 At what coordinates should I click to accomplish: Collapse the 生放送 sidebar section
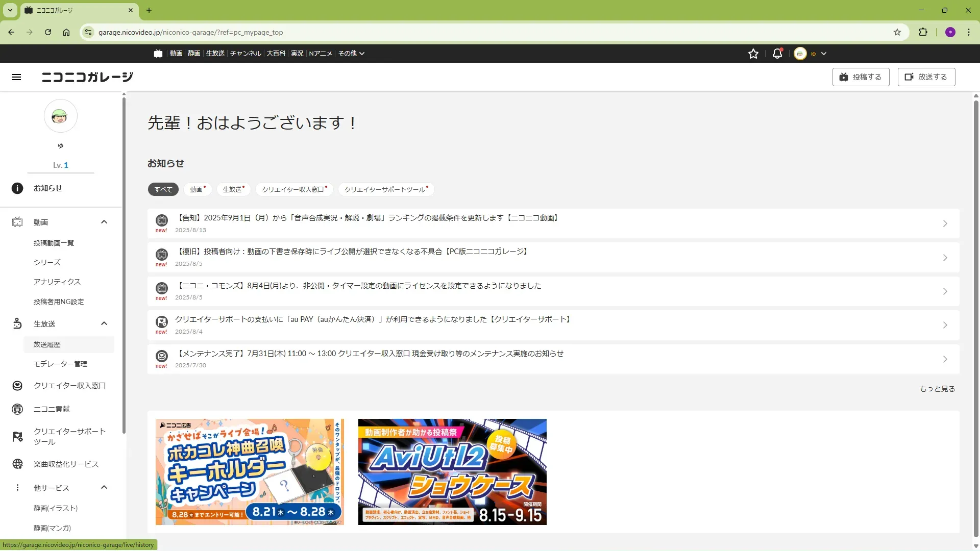point(104,323)
